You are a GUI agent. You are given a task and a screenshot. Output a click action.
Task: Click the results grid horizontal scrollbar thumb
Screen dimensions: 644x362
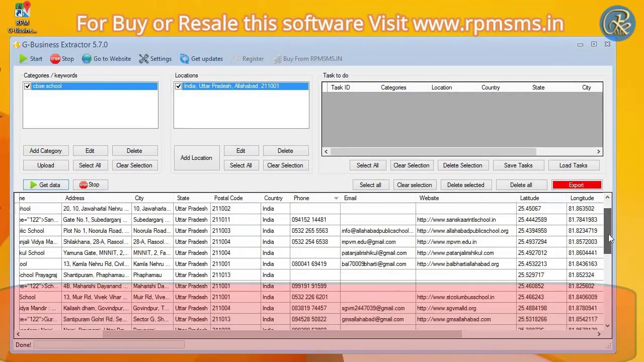click(282, 334)
